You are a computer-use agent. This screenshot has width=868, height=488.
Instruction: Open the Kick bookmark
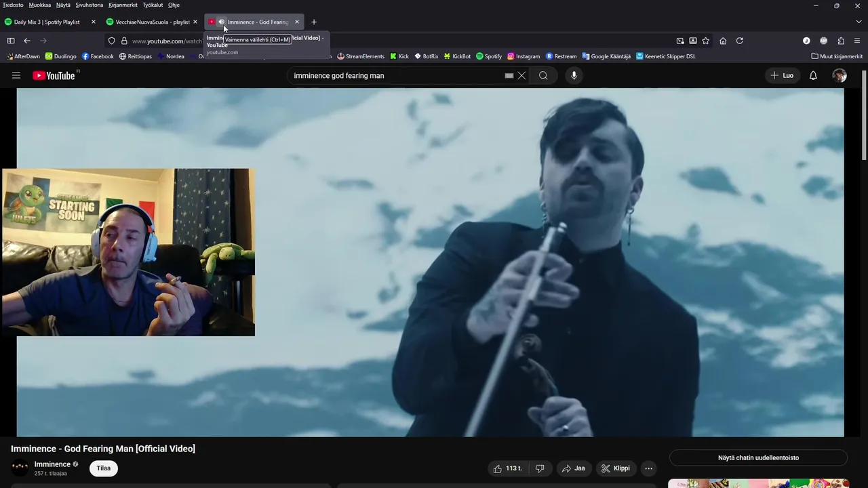tap(399, 56)
